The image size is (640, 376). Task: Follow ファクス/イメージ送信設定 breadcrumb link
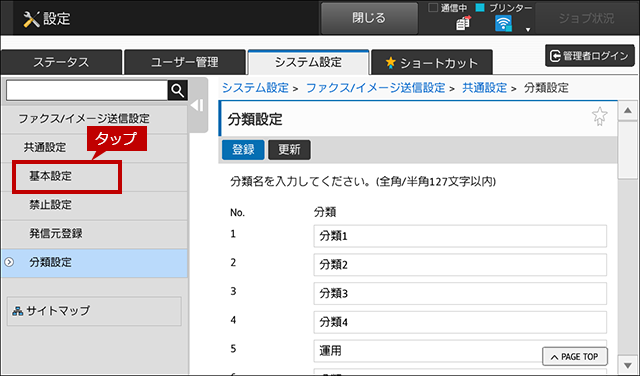click(376, 88)
